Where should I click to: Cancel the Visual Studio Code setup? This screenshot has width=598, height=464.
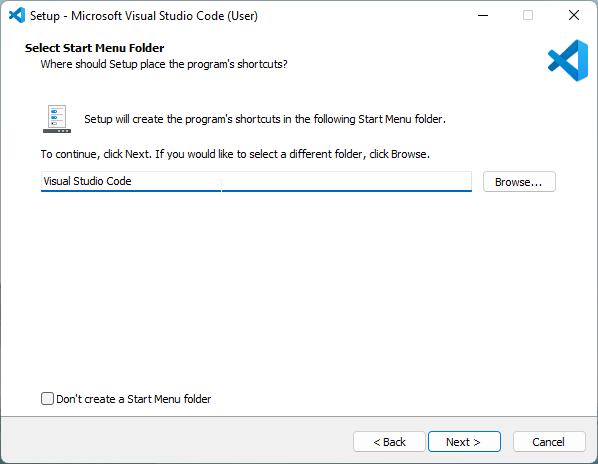click(549, 442)
